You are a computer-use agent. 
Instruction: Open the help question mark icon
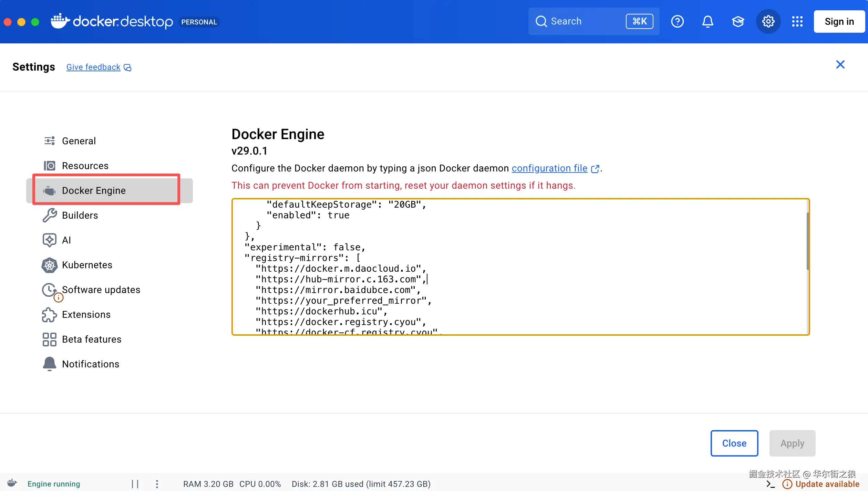coord(677,21)
